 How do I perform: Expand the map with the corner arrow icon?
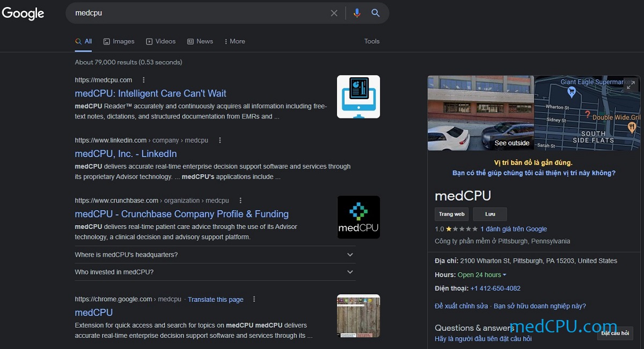click(631, 85)
